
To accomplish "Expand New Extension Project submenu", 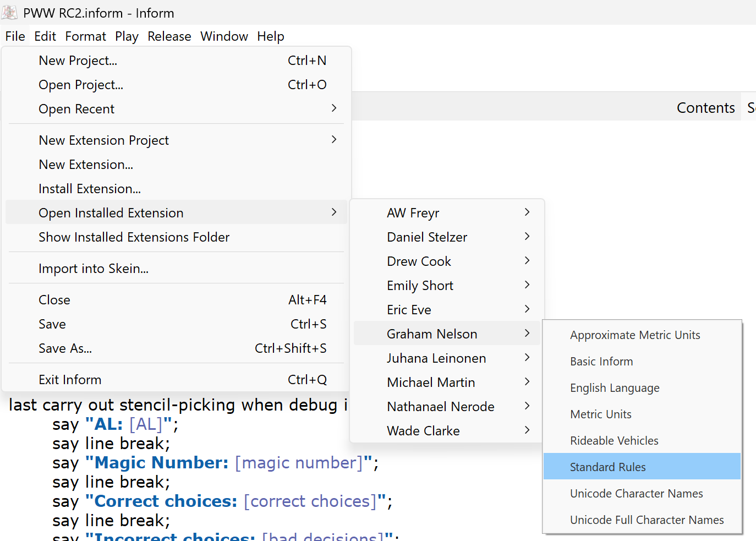I will [176, 140].
